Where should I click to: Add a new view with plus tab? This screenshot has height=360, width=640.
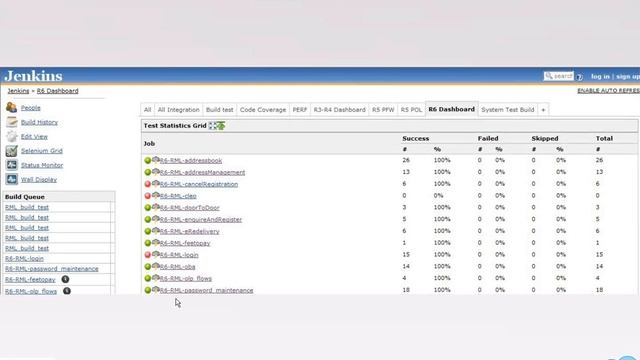tap(543, 110)
